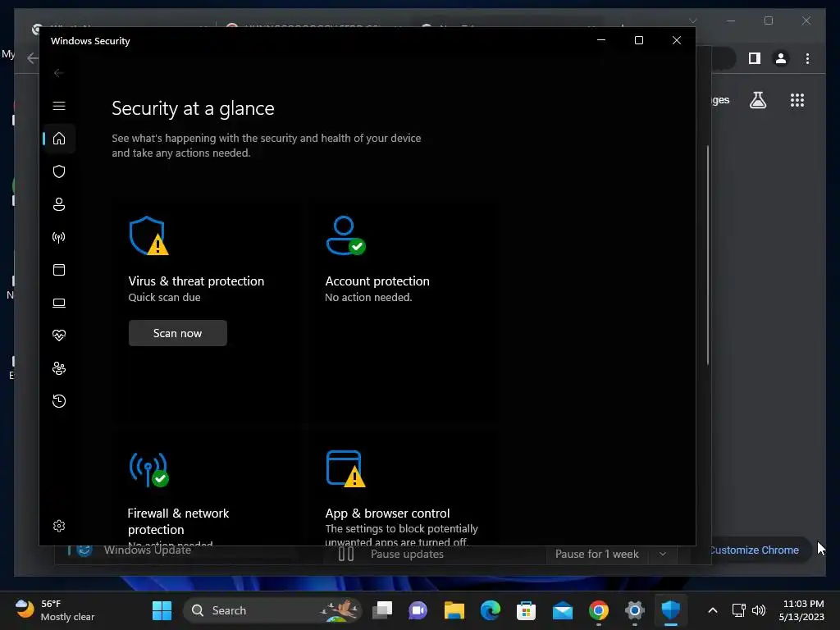
Task: Click the back arrow in Windows Security
Action: coord(59,73)
